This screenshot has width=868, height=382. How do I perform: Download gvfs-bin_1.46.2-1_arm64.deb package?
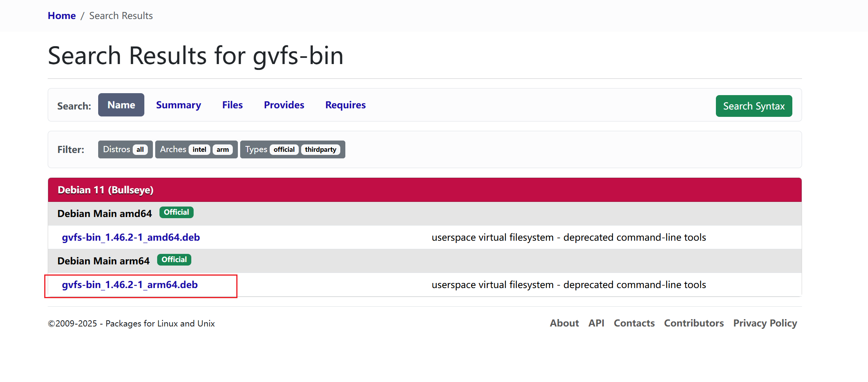point(130,285)
